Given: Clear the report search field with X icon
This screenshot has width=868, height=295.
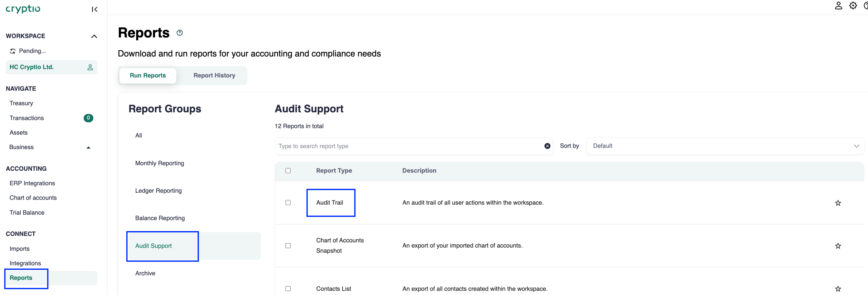Looking at the screenshot, I should 547,146.
